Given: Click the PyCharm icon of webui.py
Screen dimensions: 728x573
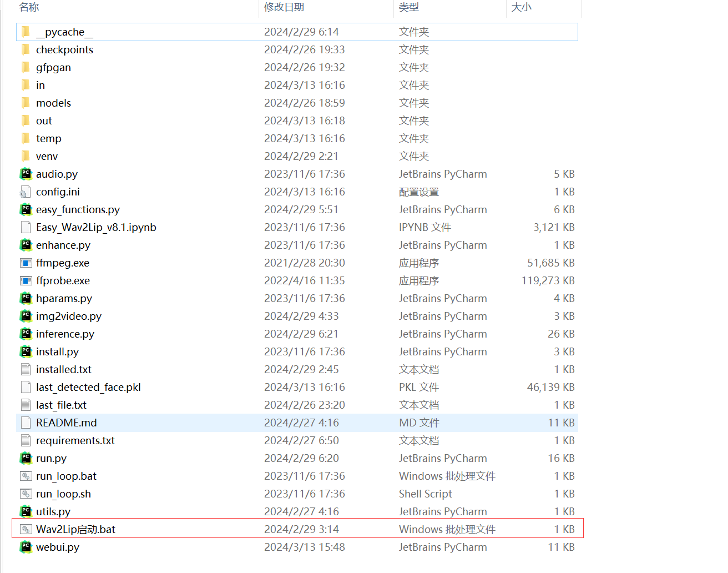Looking at the screenshot, I should pos(26,547).
